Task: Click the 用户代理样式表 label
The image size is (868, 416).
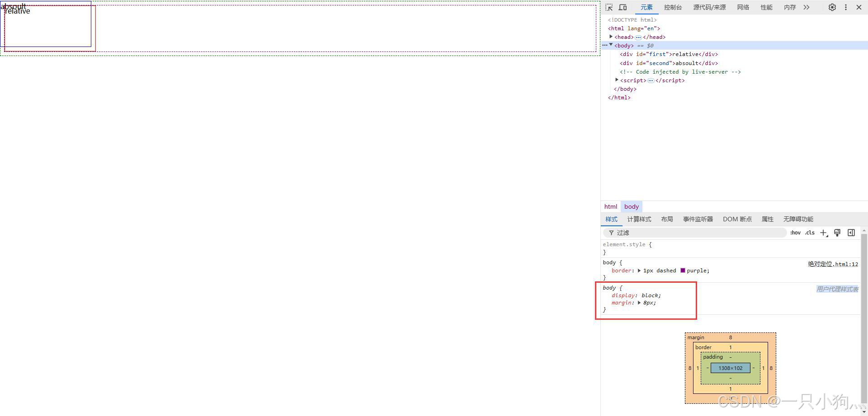Action: 837,289
